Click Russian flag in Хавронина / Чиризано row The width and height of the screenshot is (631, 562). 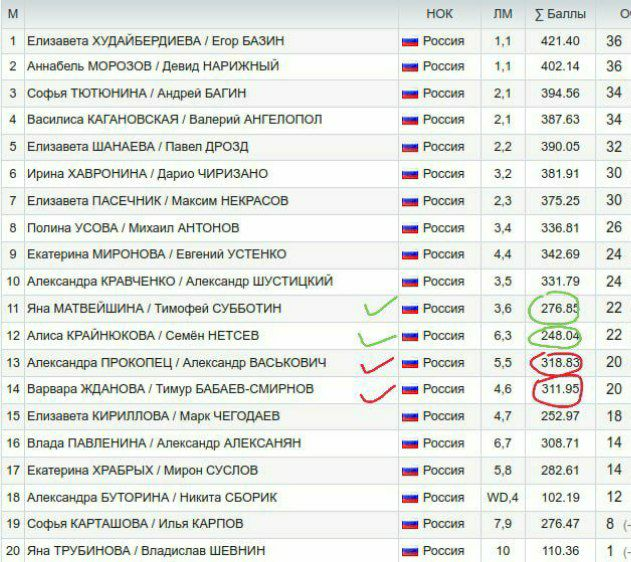coord(409,173)
